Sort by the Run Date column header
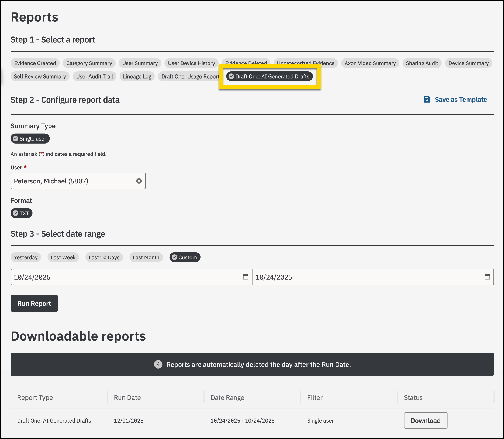Screen dimensions: 504x439 tap(127, 397)
